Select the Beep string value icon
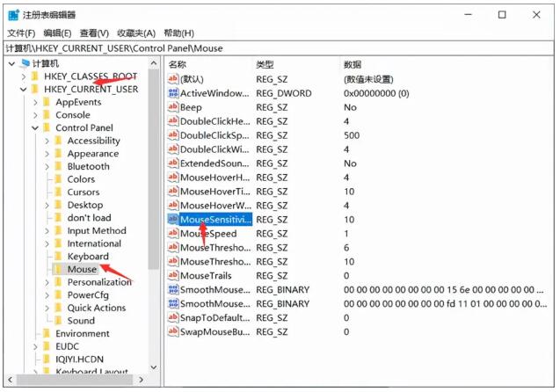The height and width of the screenshot is (392, 560). (x=173, y=107)
